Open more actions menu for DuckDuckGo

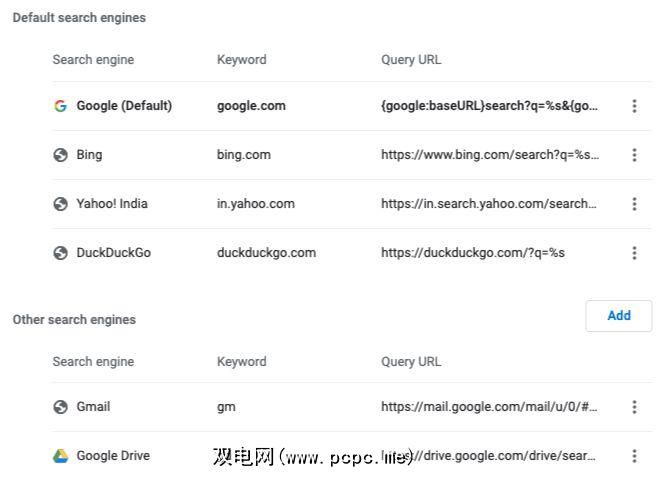pyautogui.click(x=635, y=253)
